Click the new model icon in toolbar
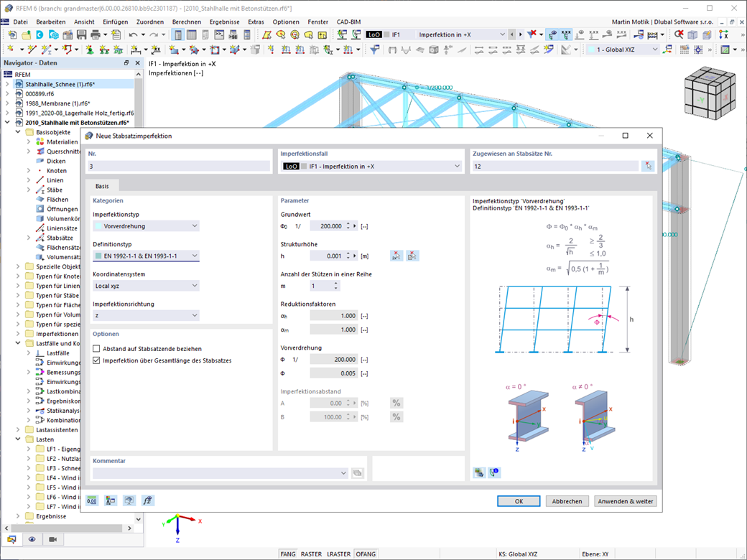The width and height of the screenshot is (747, 560). (x=12, y=34)
